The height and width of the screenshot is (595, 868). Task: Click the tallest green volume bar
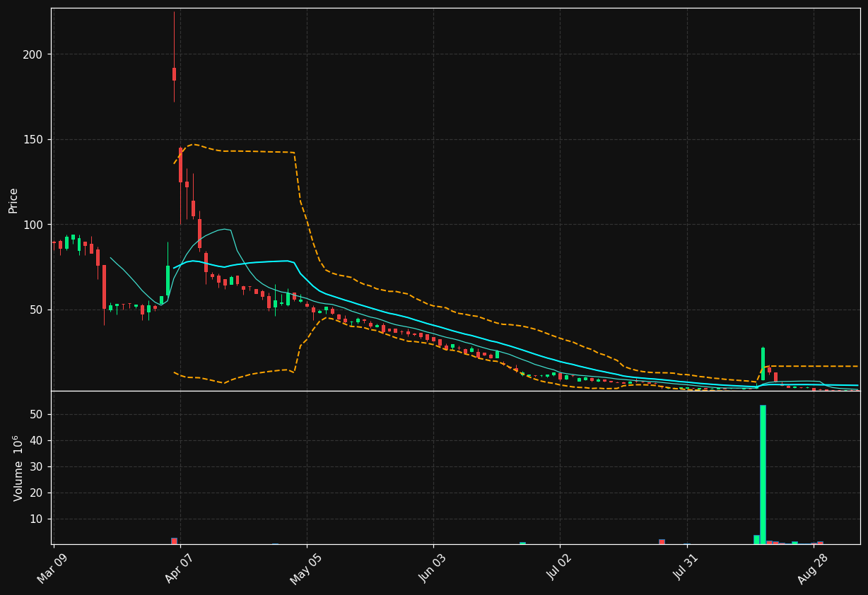(763, 474)
